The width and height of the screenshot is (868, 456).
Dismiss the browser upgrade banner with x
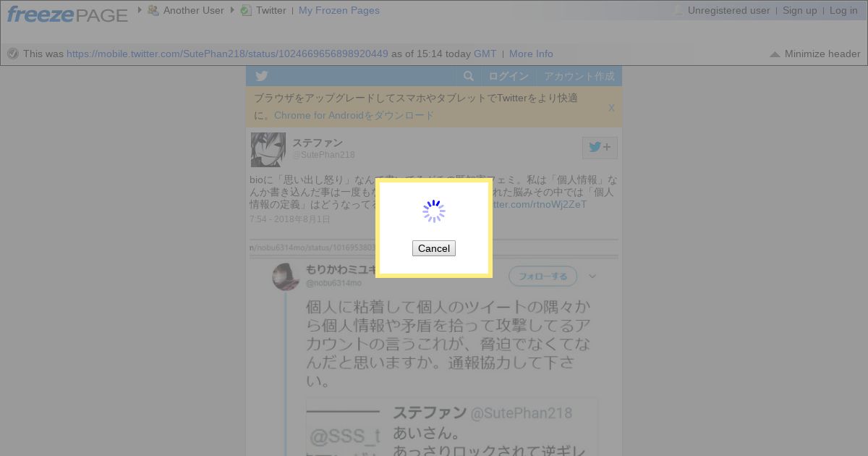[611, 108]
